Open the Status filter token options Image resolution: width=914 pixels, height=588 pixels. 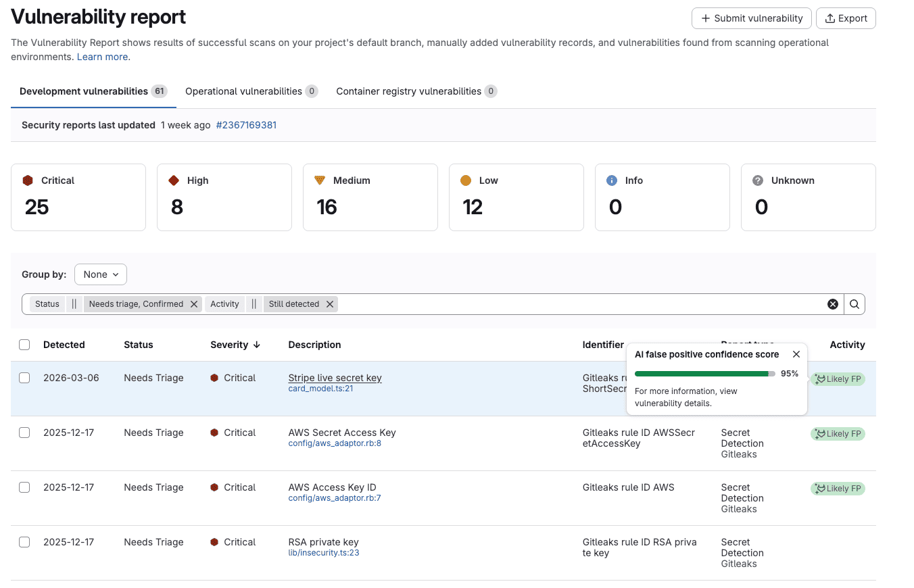pos(47,303)
